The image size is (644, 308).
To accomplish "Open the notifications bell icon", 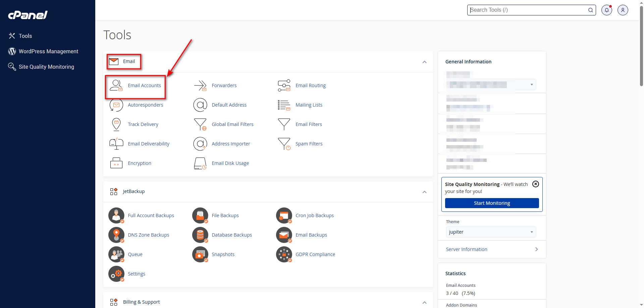I will click(606, 10).
